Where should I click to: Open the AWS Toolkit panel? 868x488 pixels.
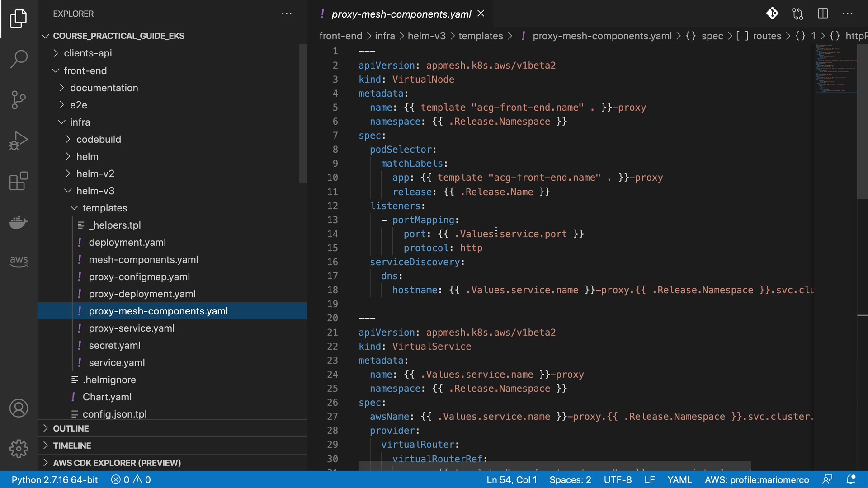(x=19, y=261)
